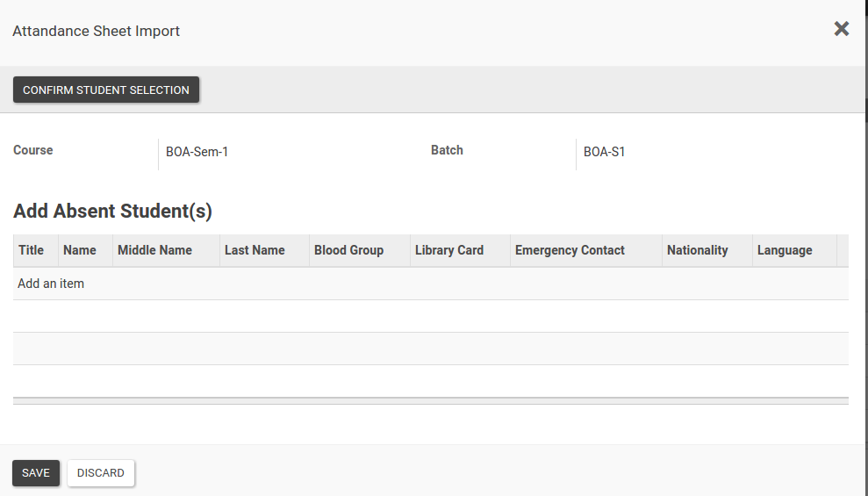Click the dialog title Attandance Sheet Import
The height and width of the screenshot is (496, 868).
97,31
